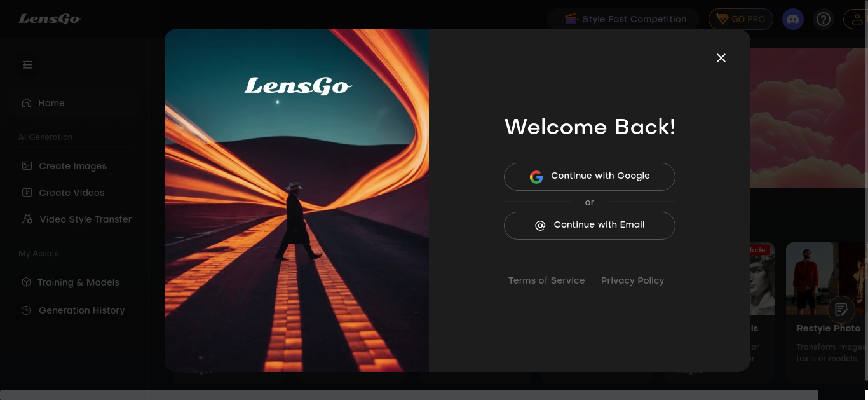
Task: Open the Terms of Service link
Action: pyautogui.click(x=546, y=280)
